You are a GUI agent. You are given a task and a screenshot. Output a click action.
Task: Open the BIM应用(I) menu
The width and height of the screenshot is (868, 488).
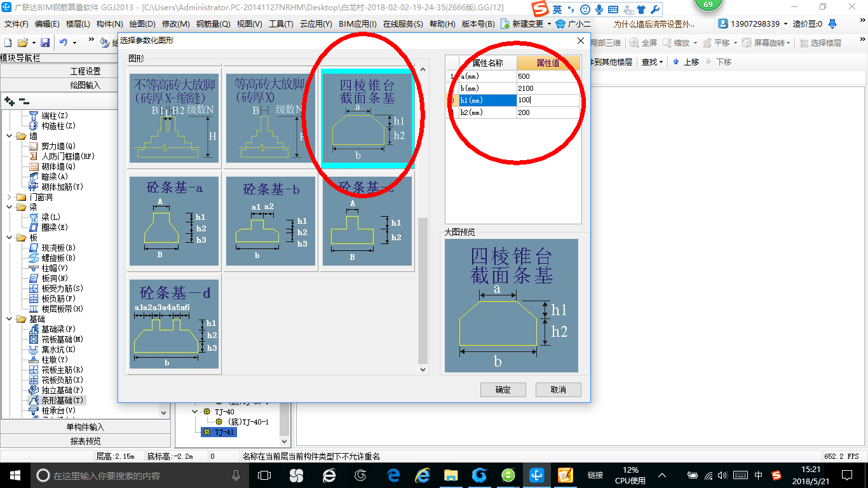click(x=358, y=24)
